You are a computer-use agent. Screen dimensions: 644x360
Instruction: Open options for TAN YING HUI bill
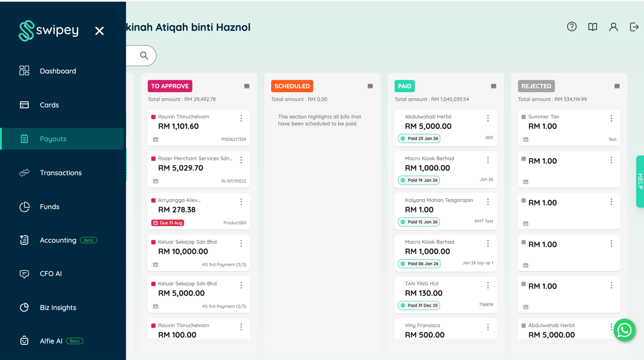click(488, 285)
